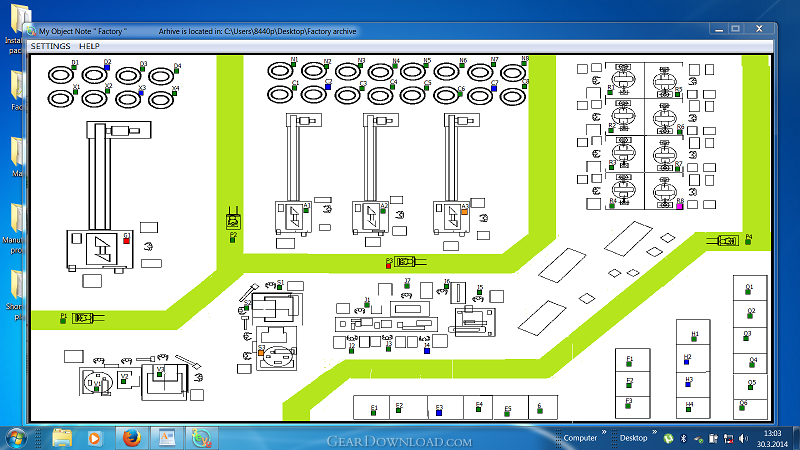Open the SETTINGS menu
The height and width of the screenshot is (450, 800).
click(50, 46)
